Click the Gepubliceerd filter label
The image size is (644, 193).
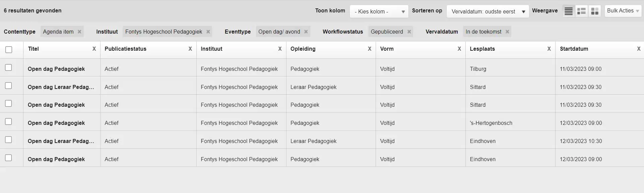(x=387, y=32)
